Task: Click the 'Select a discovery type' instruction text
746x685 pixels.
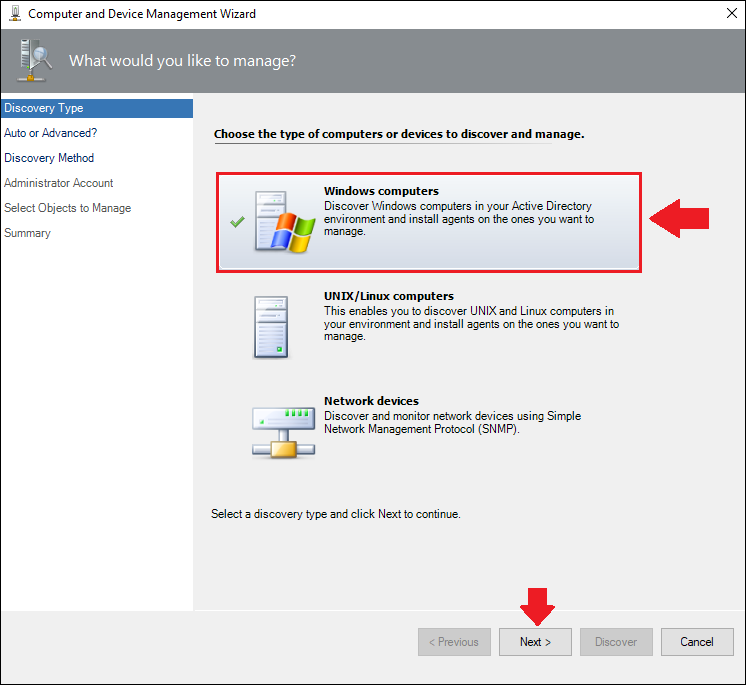Action: coord(335,514)
